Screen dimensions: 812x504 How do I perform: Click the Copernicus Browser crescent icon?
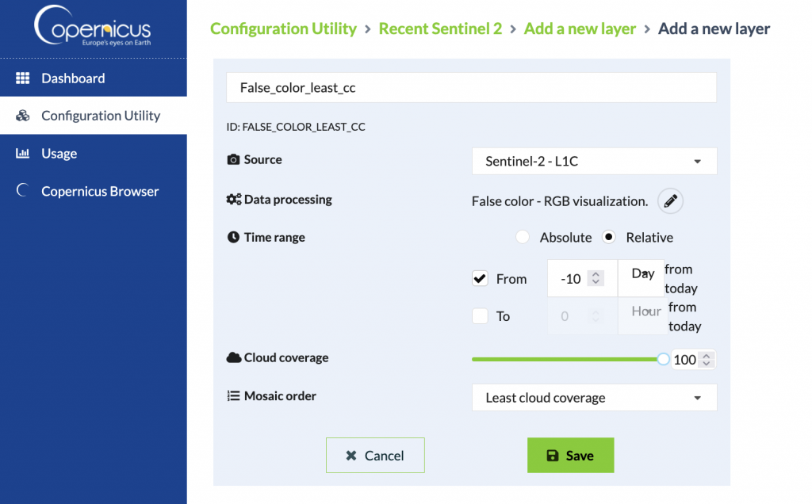(x=23, y=191)
